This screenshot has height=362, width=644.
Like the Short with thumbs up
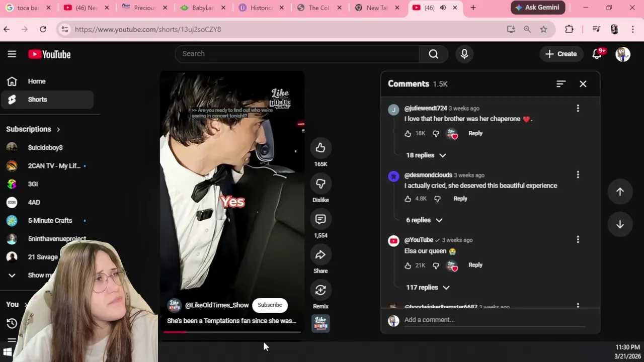pyautogui.click(x=320, y=148)
